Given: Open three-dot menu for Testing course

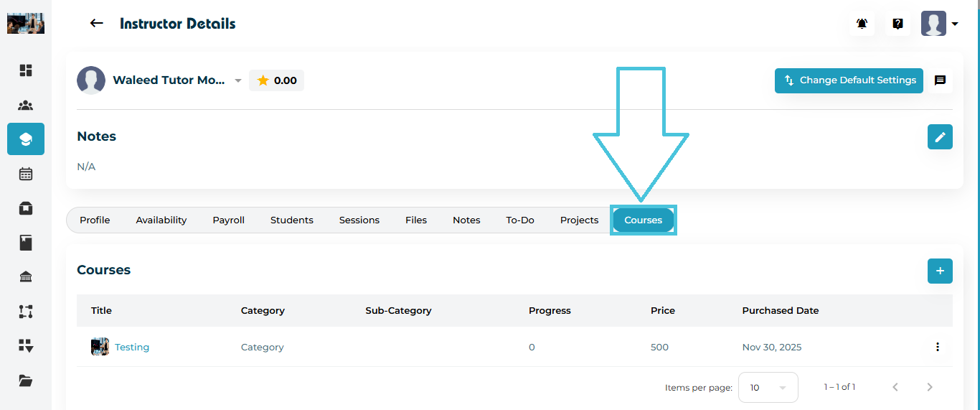Looking at the screenshot, I should tap(937, 347).
